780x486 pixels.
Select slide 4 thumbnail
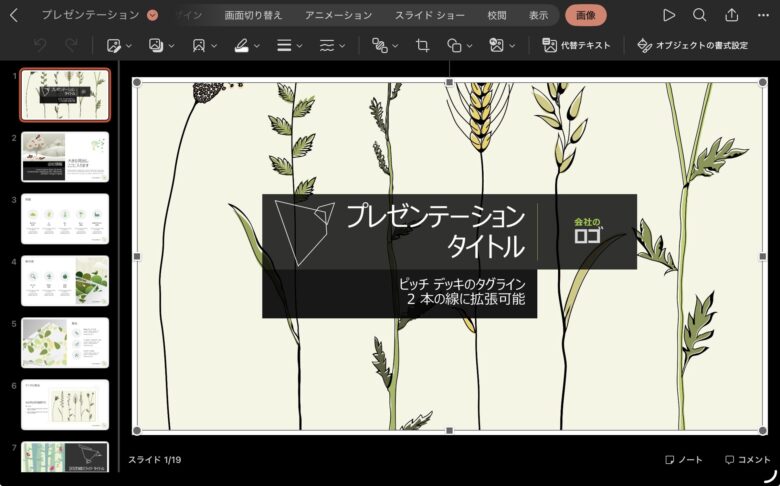[65, 281]
